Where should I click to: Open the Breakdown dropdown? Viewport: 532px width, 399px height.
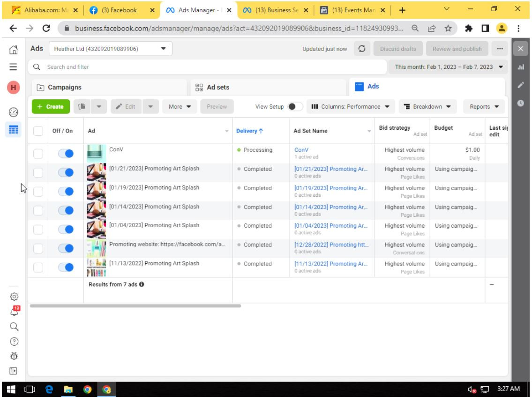pyautogui.click(x=427, y=106)
